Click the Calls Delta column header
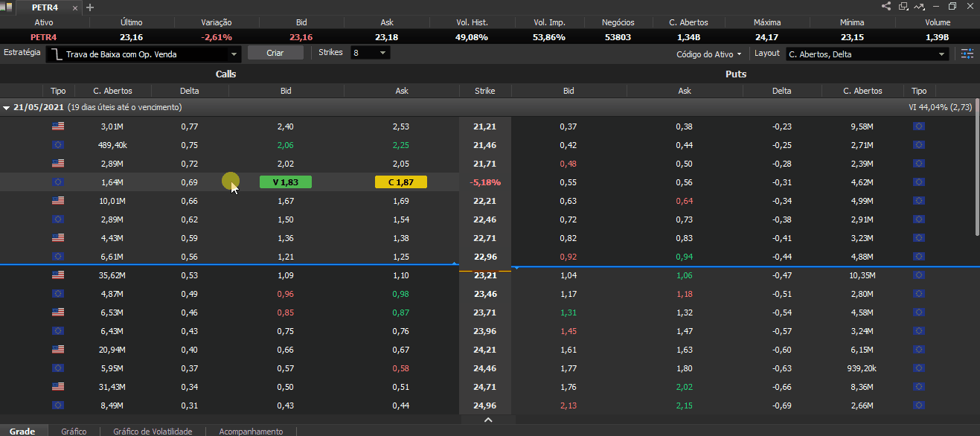The width and height of the screenshot is (980, 436). click(190, 91)
